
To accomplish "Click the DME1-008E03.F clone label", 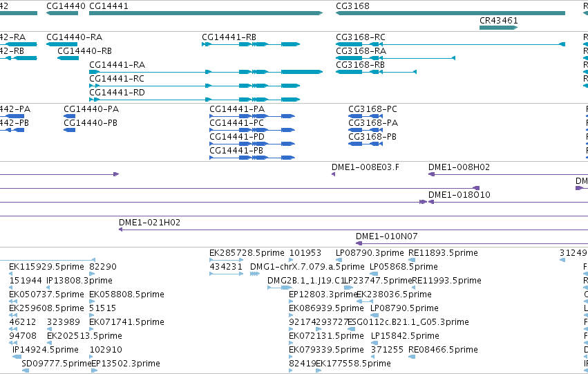I will 366,167.
